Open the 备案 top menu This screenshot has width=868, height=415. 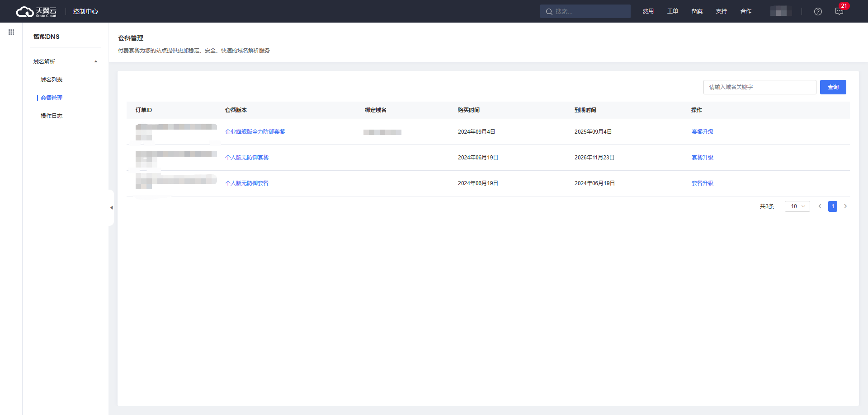697,11
